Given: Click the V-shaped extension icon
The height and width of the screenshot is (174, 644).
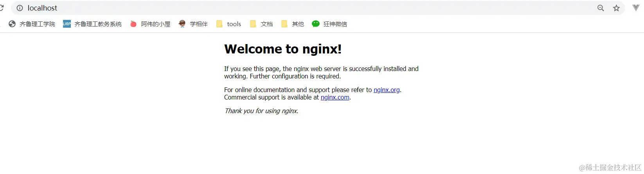Looking at the screenshot, I should point(636,8).
